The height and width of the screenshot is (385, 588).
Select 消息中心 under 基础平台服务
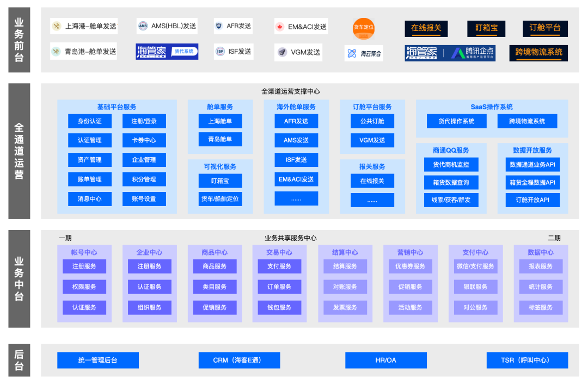90,199
